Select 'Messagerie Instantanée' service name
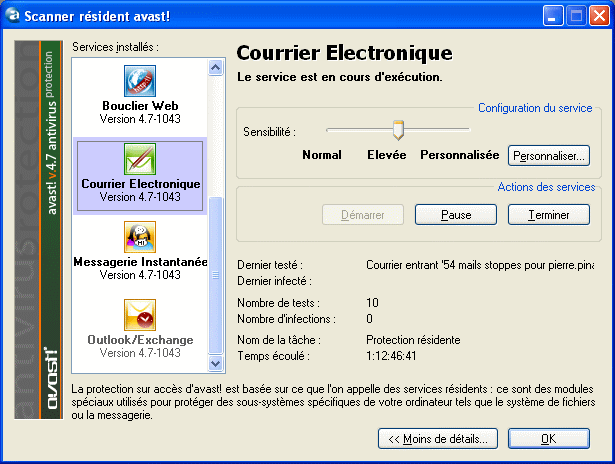615x464 pixels. (x=140, y=262)
